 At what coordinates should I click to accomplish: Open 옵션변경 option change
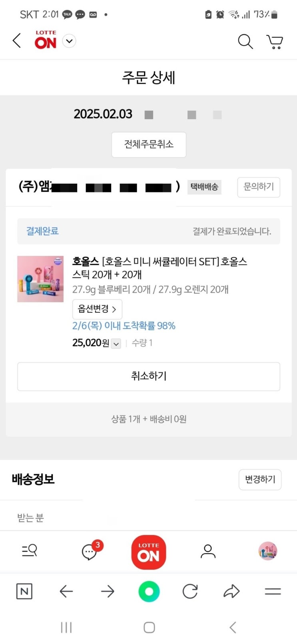[97, 309]
